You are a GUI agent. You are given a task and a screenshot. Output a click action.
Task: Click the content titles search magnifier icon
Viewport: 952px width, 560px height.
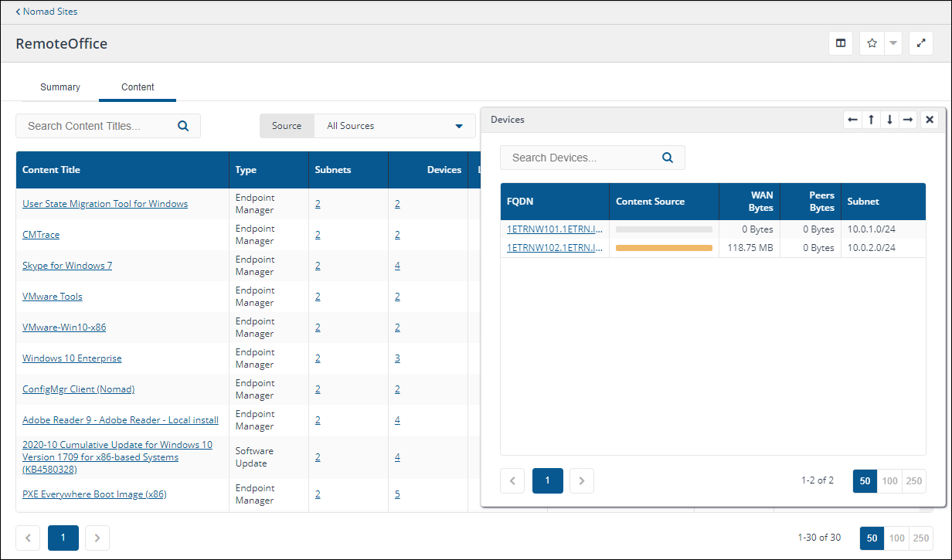pyautogui.click(x=183, y=126)
